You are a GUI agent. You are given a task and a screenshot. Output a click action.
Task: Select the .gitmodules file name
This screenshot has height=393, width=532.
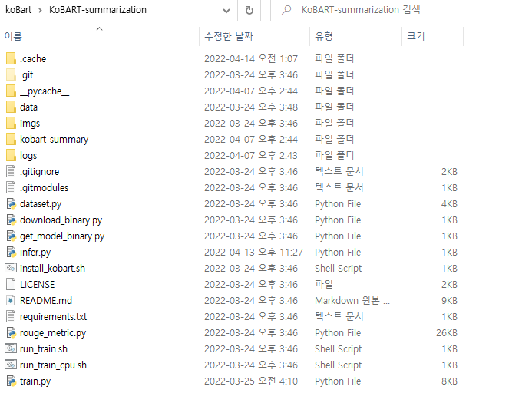click(44, 188)
